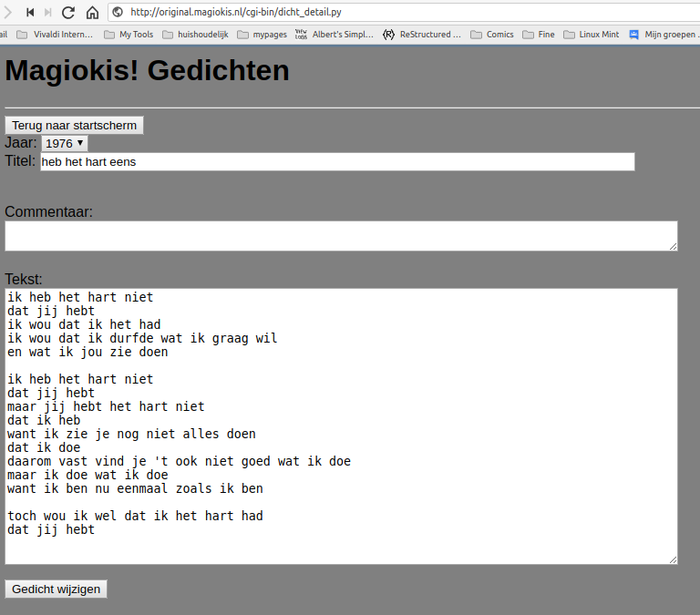Viewport: 700px width, 615px height.
Task: Open the Fine bookmark folder
Action: [539, 35]
